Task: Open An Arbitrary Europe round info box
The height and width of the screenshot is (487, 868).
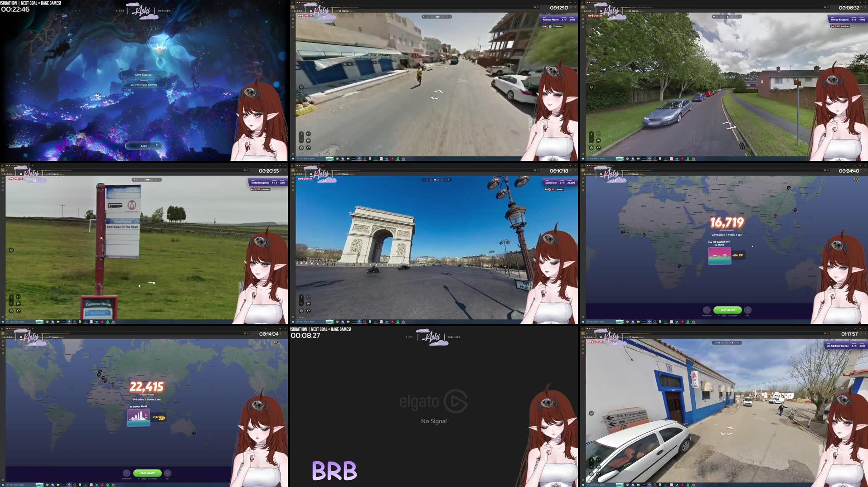Action: (x=846, y=346)
